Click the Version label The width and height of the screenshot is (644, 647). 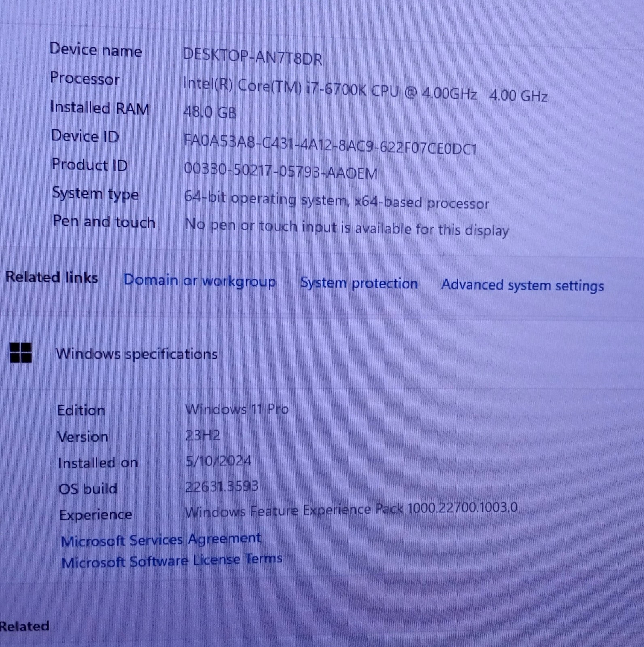click(x=83, y=437)
